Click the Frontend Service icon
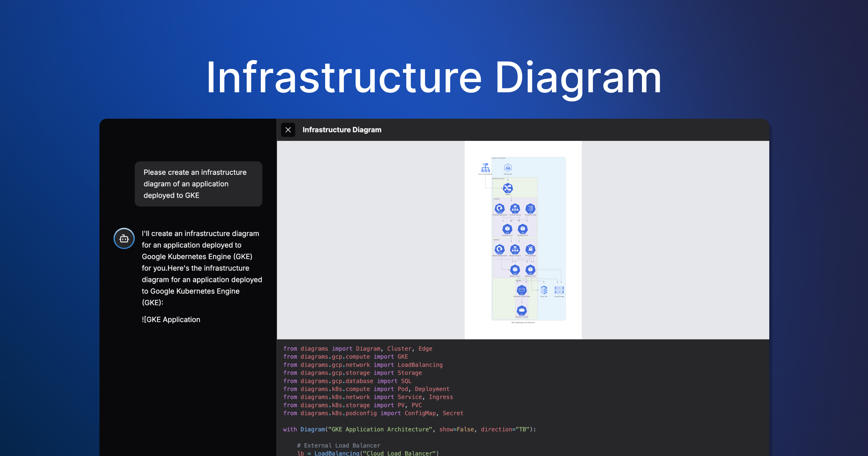This screenshot has height=456, width=868. [515, 208]
